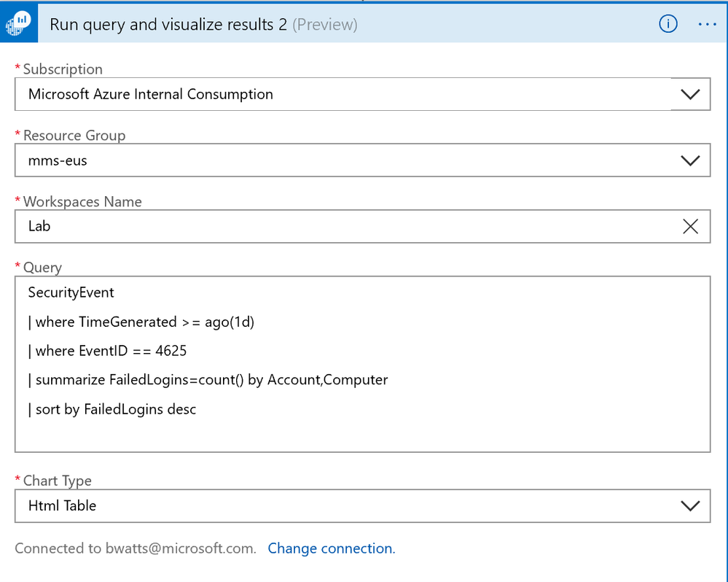Viewport: 728px width, 582px height.
Task: Click the Subscription field label
Action: tap(63, 69)
